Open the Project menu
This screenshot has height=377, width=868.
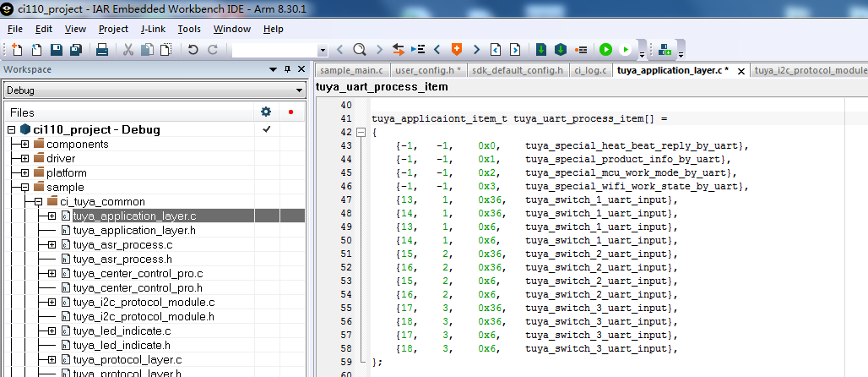113,29
